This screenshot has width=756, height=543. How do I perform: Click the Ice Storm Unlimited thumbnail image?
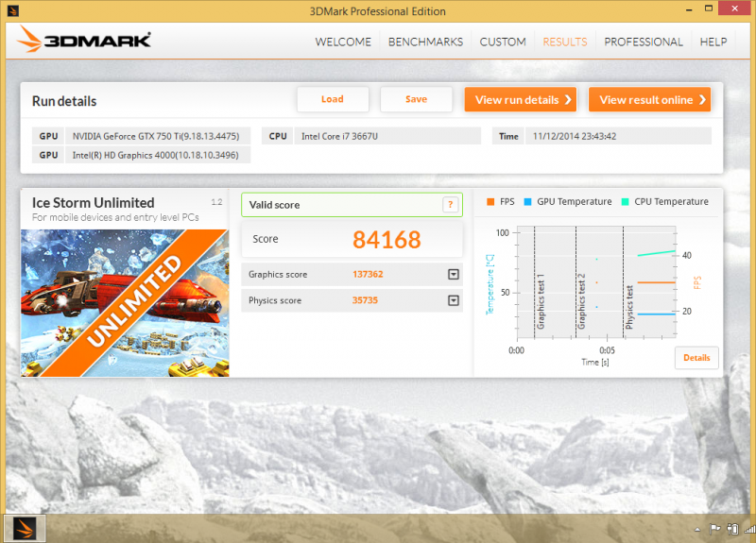click(125, 303)
